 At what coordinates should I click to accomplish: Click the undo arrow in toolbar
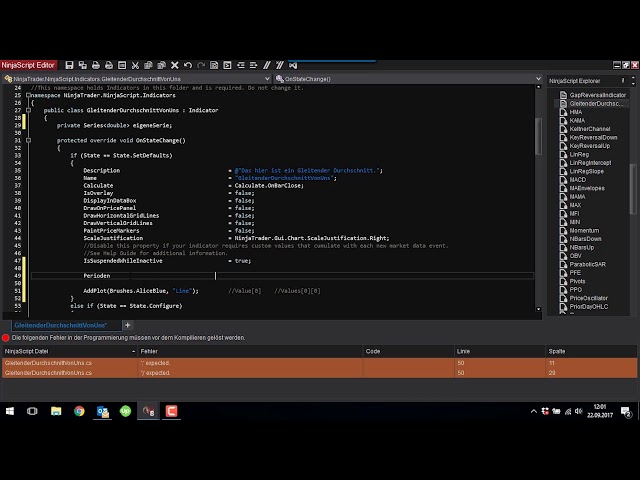click(x=186, y=65)
